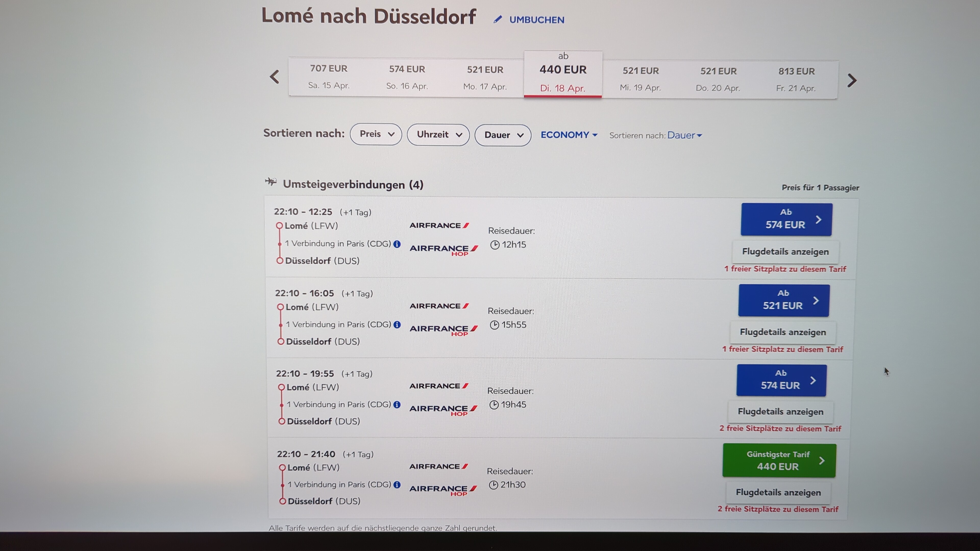Screen dimensions: 980x551
Task: Click info icon of the 19h45 connection
Action: point(397,405)
